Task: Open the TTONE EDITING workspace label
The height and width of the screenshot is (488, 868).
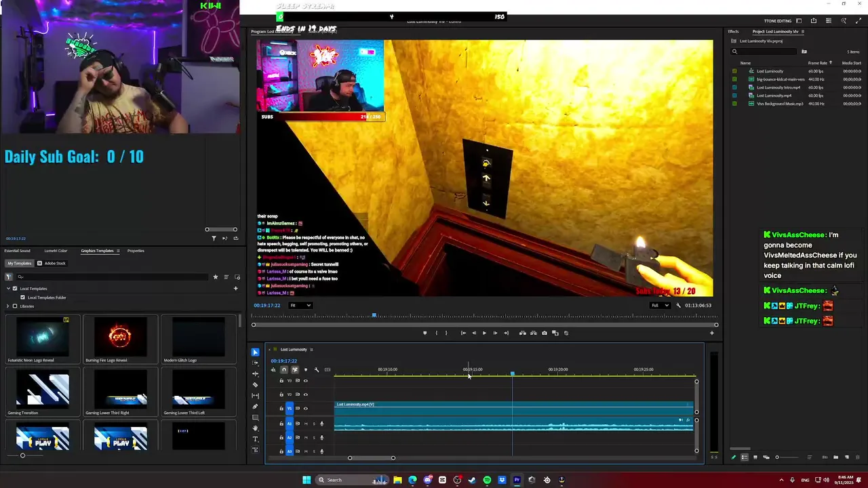Action: 778,21
